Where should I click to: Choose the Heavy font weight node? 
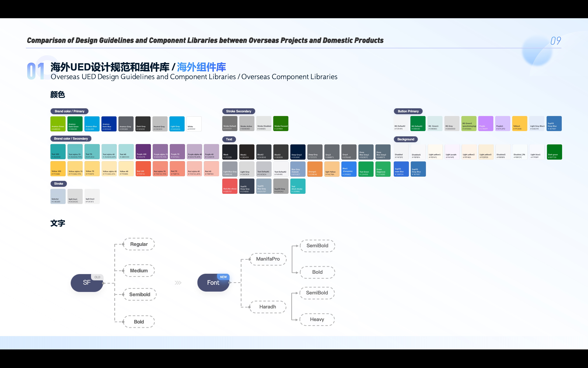(317, 319)
